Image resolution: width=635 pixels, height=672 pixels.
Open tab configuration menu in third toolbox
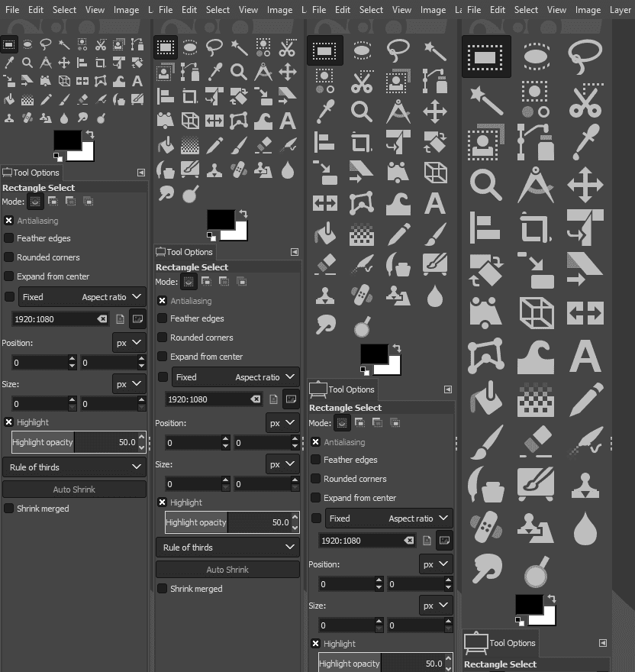pos(448,389)
